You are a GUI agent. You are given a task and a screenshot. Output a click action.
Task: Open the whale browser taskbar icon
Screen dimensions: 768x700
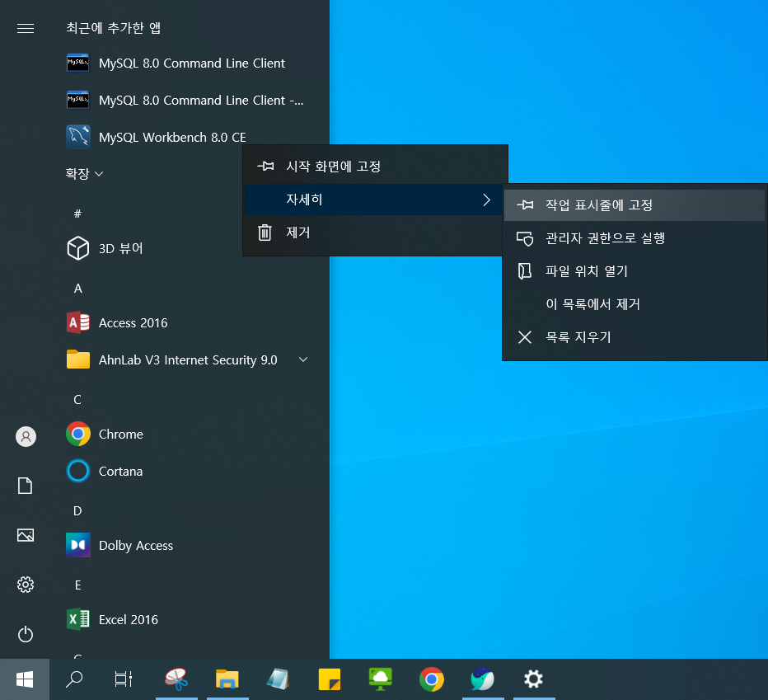pos(482,679)
